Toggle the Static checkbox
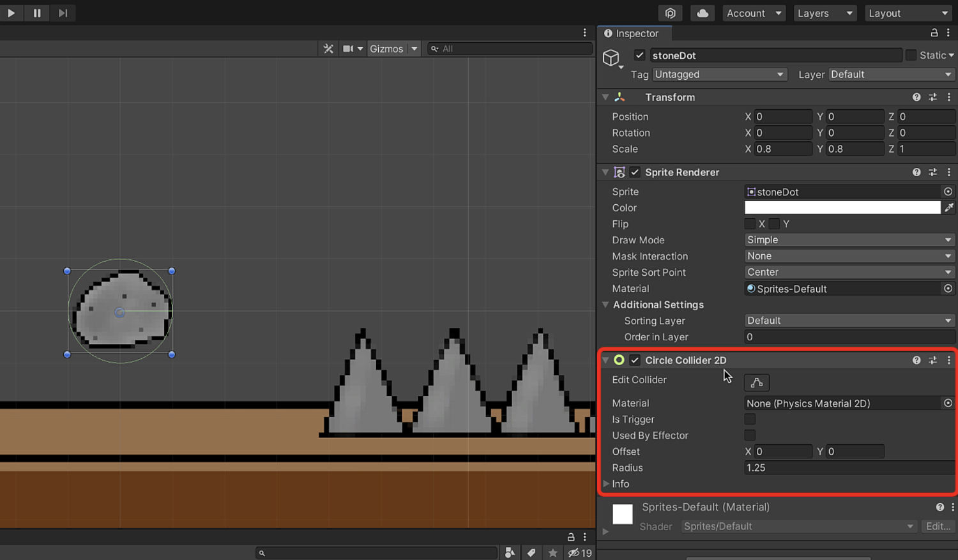The width and height of the screenshot is (958, 560). click(x=911, y=56)
